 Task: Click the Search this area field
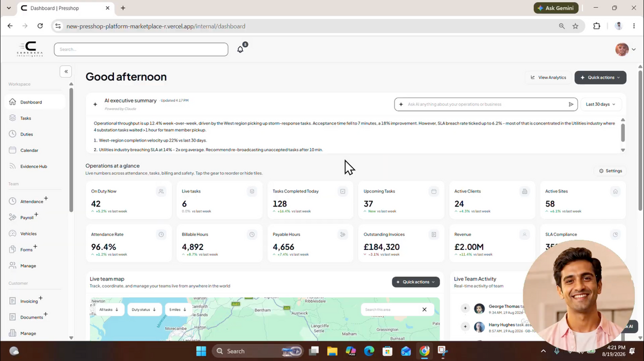pyautogui.click(x=390, y=310)
